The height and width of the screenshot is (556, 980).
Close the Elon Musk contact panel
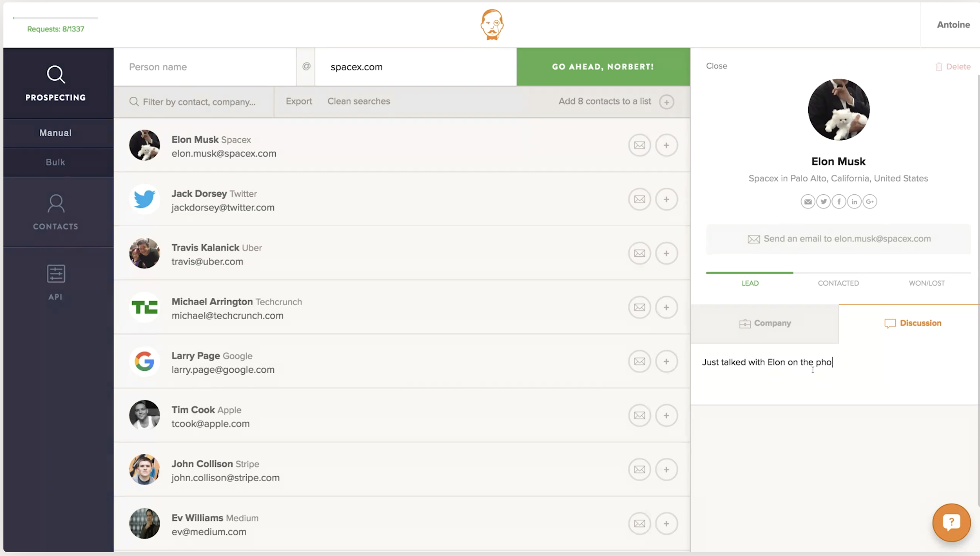[716, 66]
